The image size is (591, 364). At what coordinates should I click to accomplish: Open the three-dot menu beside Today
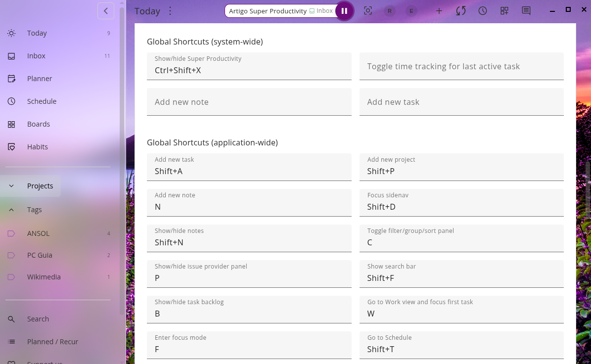(170, 11)
